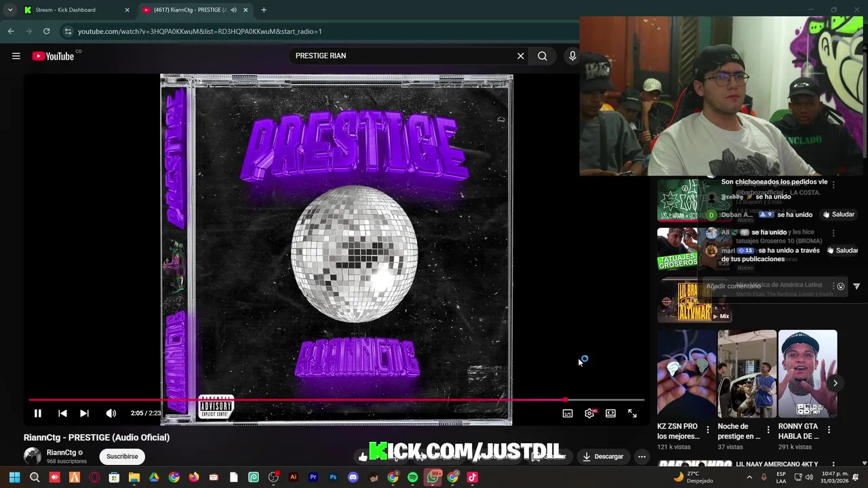
Task: Open Windows Start menu
Action: tap(14, 477)
